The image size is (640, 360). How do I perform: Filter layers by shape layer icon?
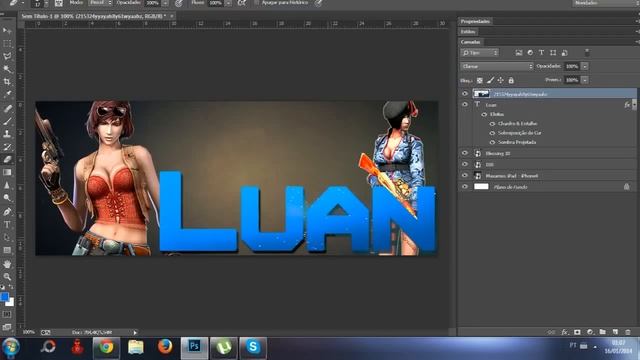pos(553,53)
